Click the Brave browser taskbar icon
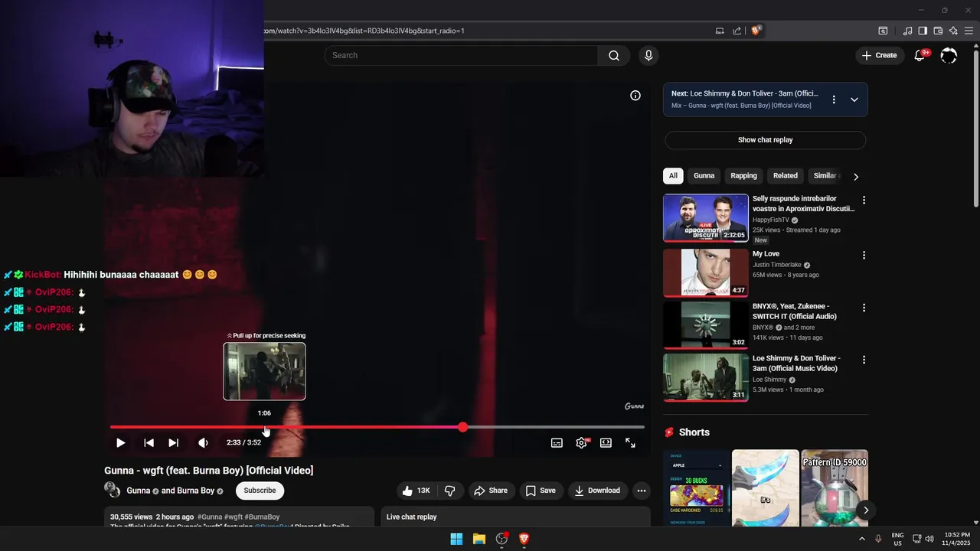 pyautogui.click(x=524, y=539)
